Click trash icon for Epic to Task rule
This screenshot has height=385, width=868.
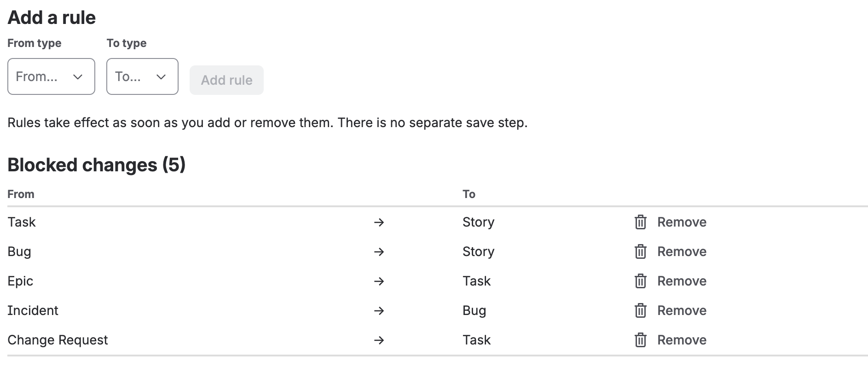click(x=640, y=281)
